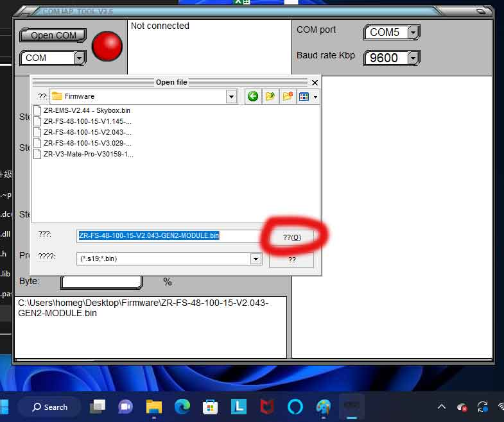504x422 pixels.
Task: Show hidden system tray icons
Action: coord(442,407)
